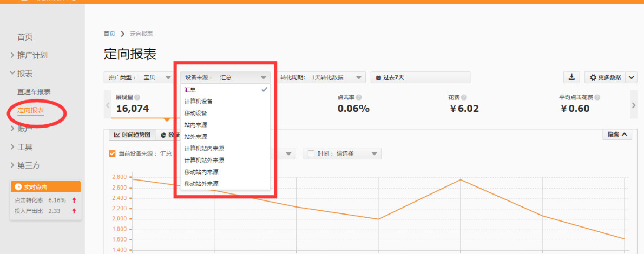This screenshot has height=254, width=644.
Task: Open the 转化周期 1天转化数据 dropdown
Action: (321, 77)
